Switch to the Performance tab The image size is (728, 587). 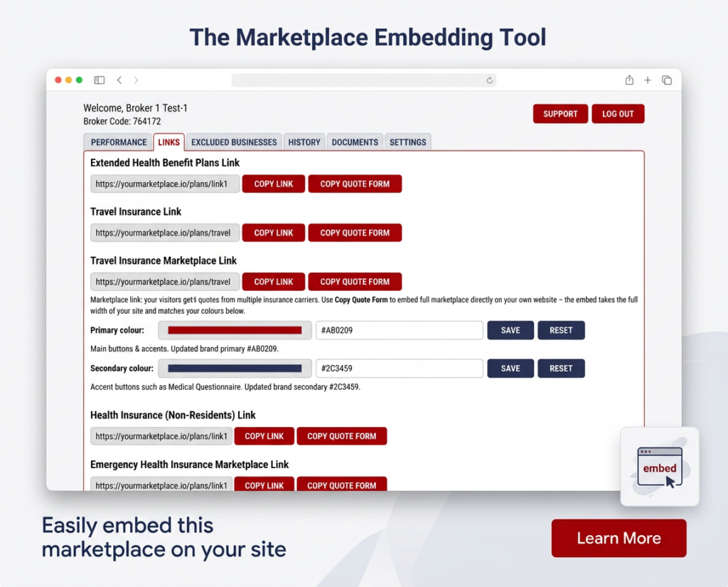(119, 142)
